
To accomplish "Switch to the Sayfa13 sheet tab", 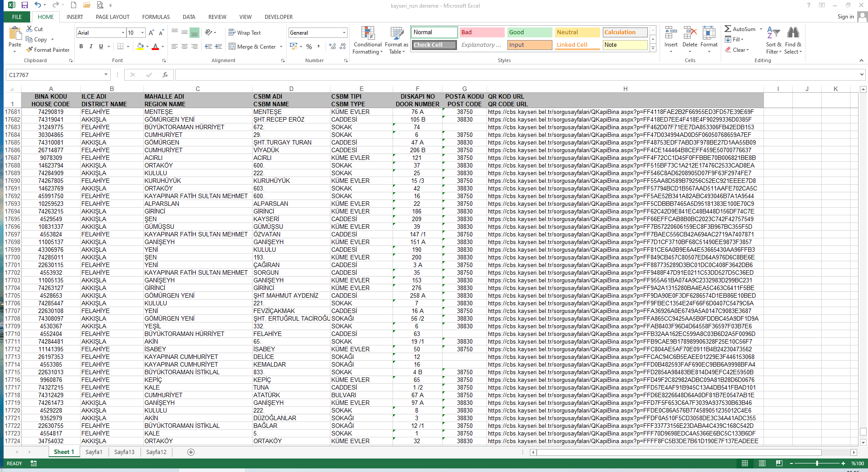I will 124,452.
